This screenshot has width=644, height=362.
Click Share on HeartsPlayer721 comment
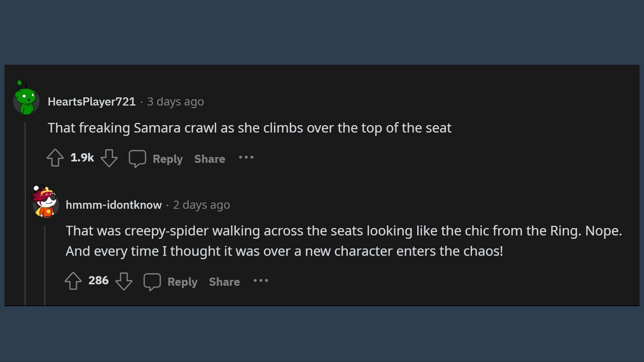point(210,158)
